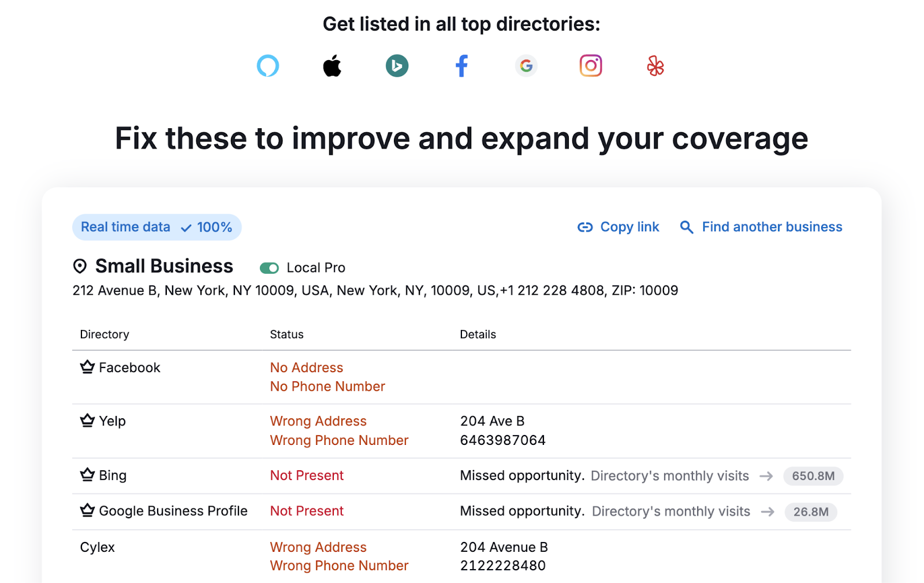Click the Facebook logo under top directories
This screenshot has height=583, width=924.
pos(461,66)
